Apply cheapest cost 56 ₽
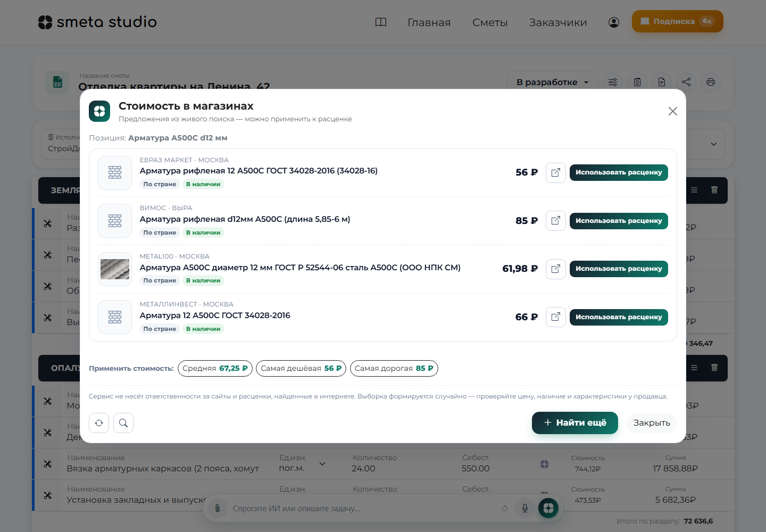Screen dimensions: 766x532 point(301,368)
